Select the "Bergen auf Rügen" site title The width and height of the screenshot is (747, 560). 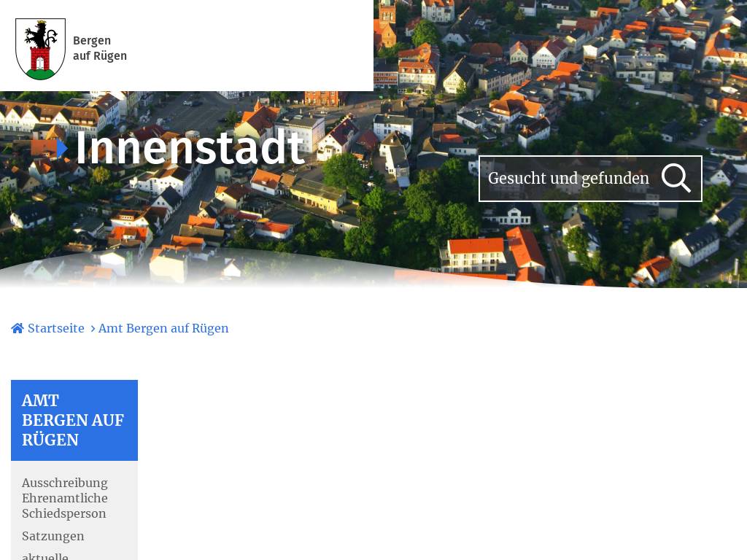100,48
